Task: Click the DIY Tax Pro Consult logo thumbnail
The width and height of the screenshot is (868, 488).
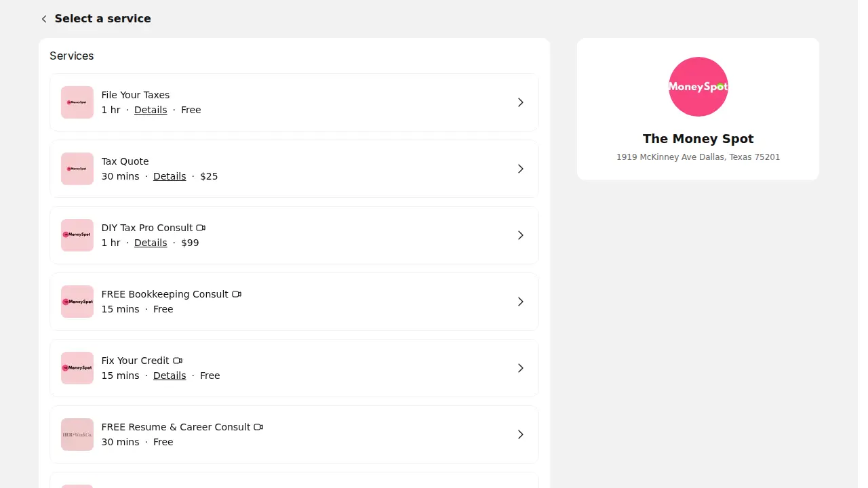Action: point(77,235)
